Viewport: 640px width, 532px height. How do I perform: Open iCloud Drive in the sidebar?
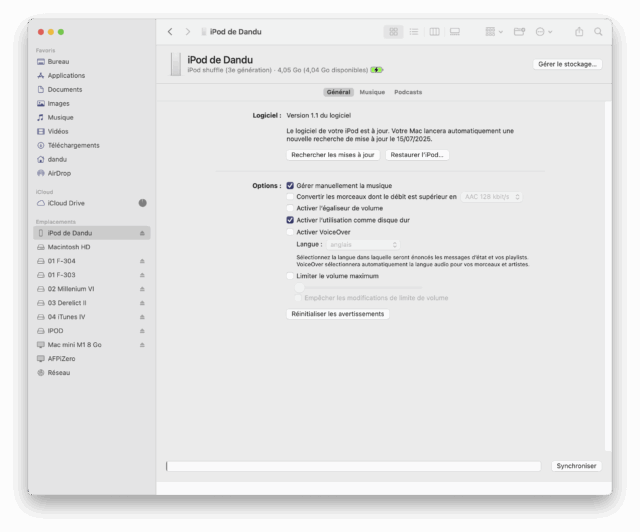click(x=92, y=203)
